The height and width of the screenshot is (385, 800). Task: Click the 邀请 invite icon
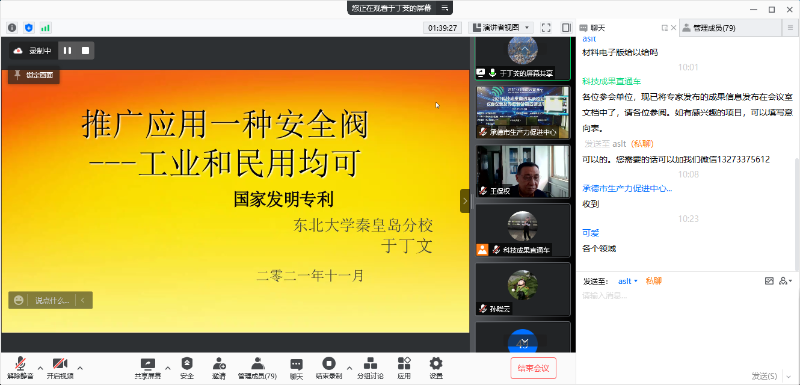pos(219,368)
